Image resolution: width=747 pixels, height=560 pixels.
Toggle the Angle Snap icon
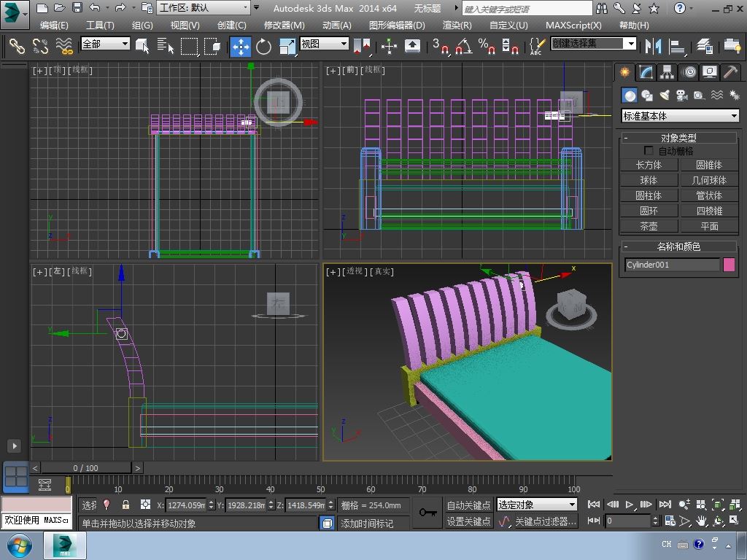coord(462,47)
